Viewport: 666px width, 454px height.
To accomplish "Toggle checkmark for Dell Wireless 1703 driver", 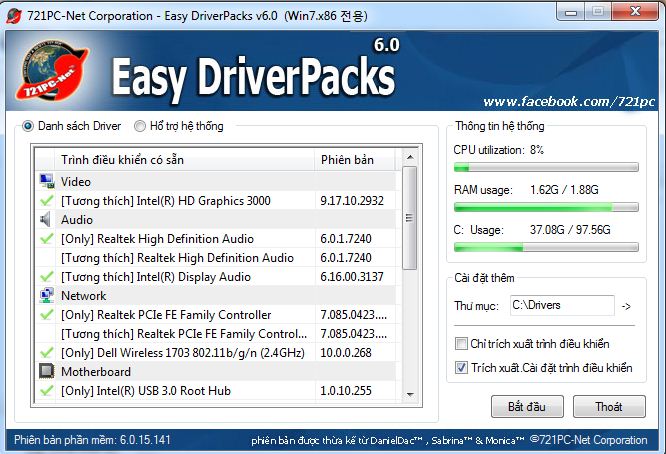I will (x=46, y=352).
